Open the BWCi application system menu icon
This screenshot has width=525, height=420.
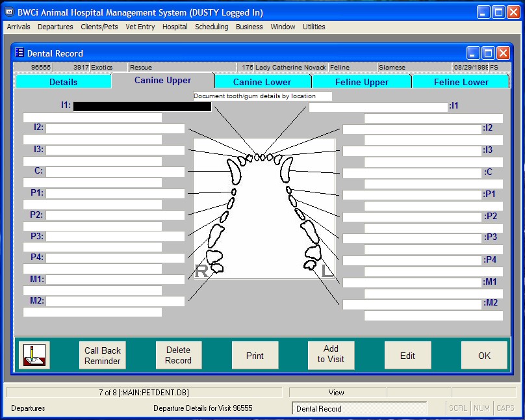[10, 12]
